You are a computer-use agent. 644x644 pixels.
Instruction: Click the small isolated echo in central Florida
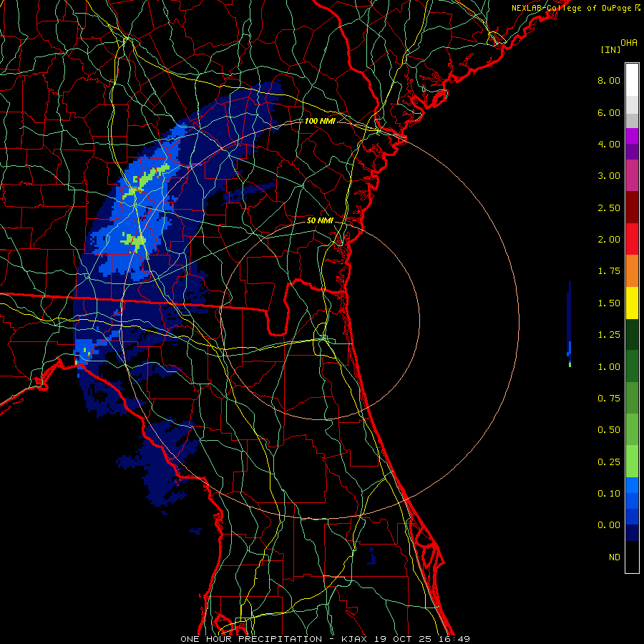point(371,556)
